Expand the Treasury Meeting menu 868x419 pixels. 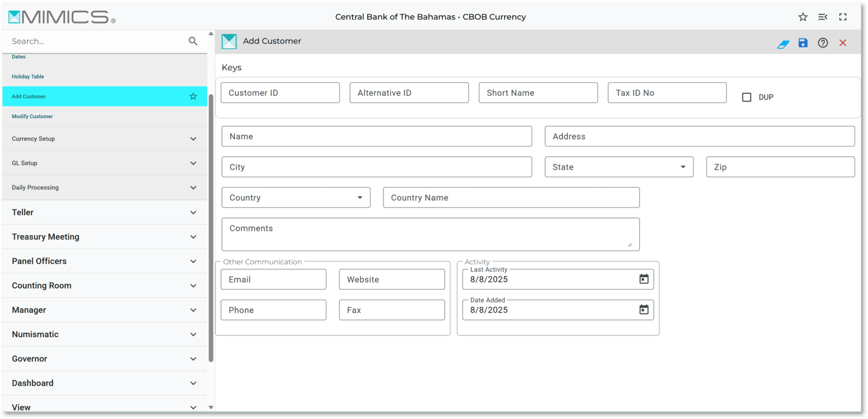(105, 237)
